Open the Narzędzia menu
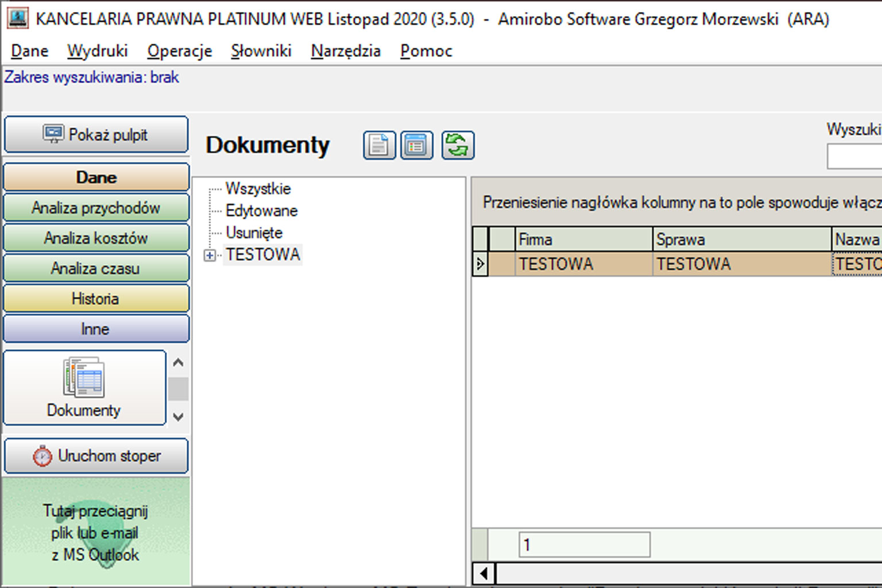The image size is (882, 588). (x=346, y=51)
